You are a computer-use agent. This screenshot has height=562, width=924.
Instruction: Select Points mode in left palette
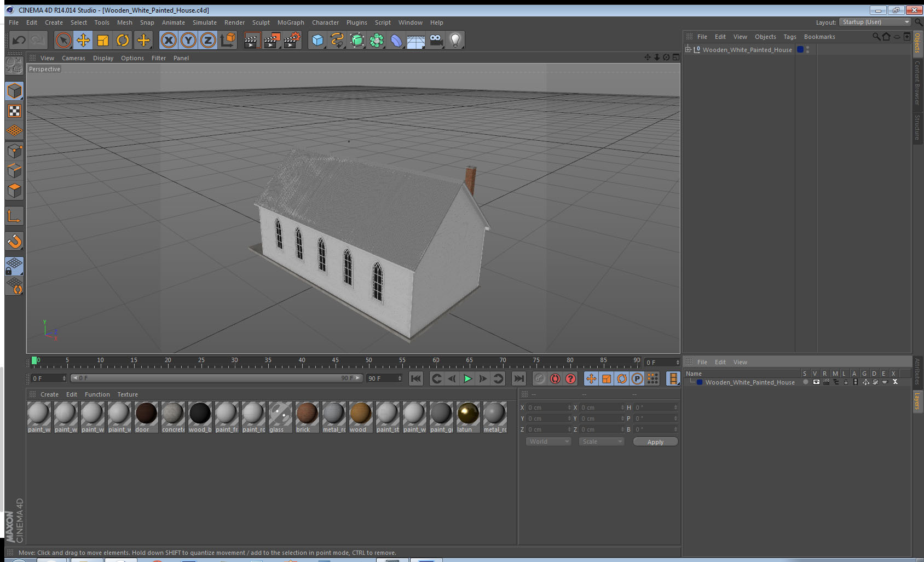coord(14,151)
